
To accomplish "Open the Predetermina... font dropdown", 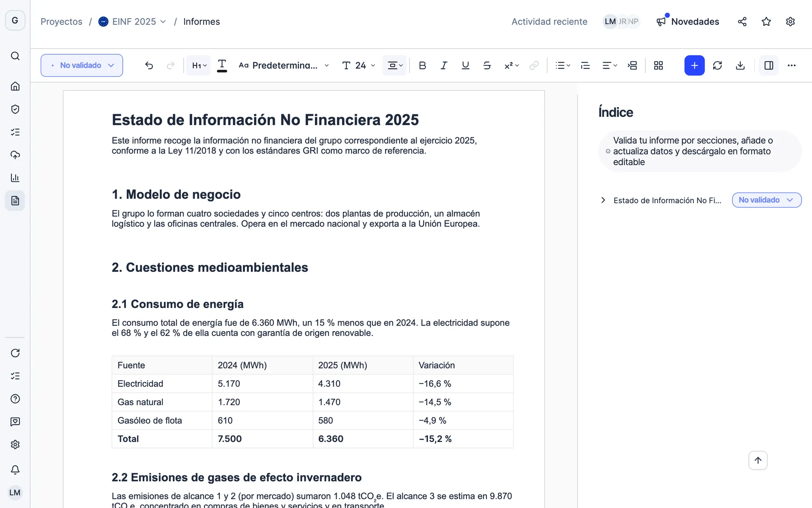I will coord(284,65).
